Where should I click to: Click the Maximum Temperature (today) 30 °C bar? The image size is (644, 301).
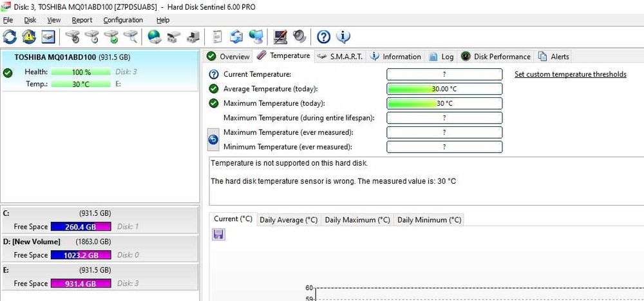click(x=444, y=103)
